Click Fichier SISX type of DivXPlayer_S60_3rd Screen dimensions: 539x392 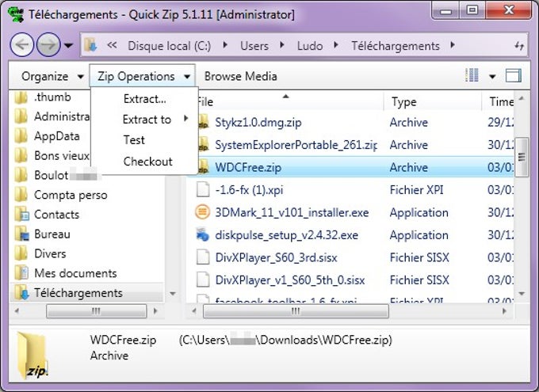click(x=419, y=257)
